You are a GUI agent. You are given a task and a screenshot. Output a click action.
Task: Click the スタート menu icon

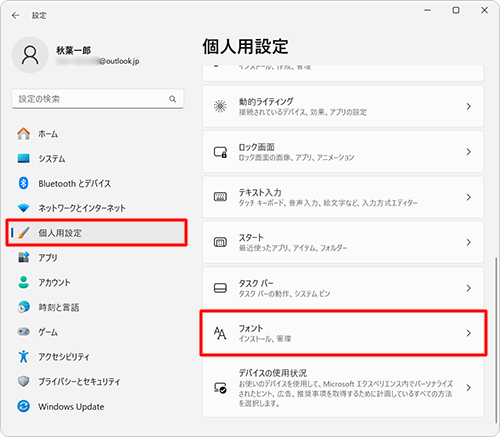(x=220, y=242)
